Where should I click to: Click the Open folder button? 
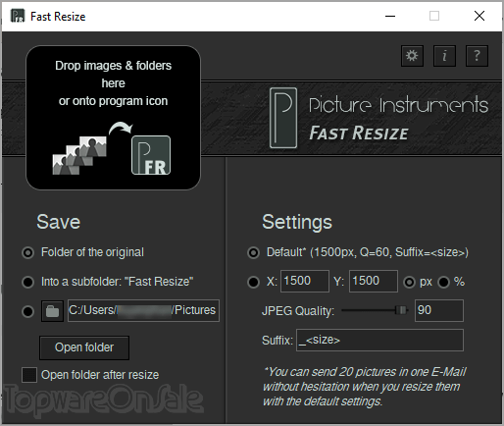[x=84, y=347]
